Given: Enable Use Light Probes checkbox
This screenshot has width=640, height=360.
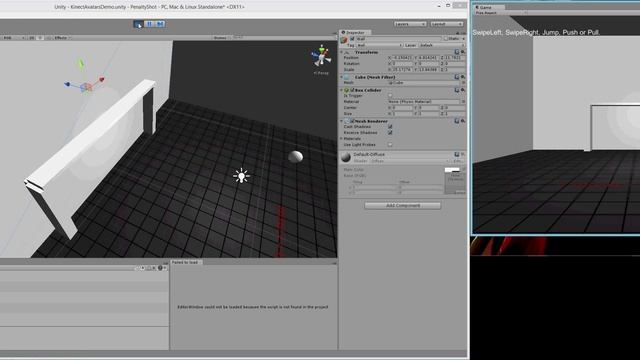Looking at the screenshot, I should point(390,144).
